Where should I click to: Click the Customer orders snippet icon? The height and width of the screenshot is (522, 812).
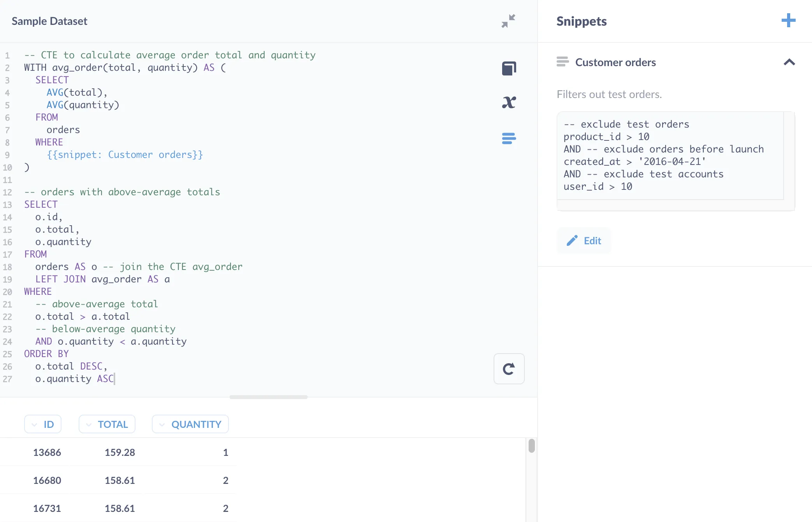point(563,62)
